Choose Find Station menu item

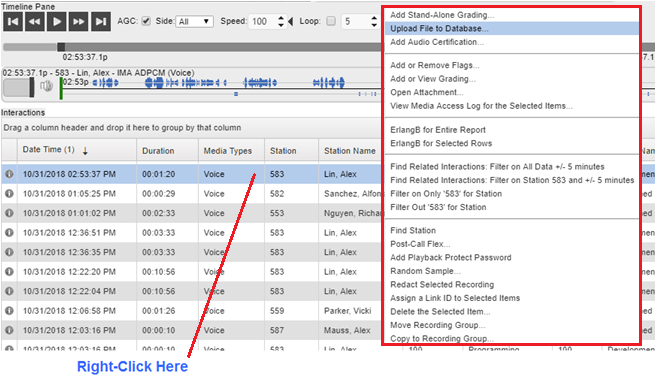coord(512,230)
